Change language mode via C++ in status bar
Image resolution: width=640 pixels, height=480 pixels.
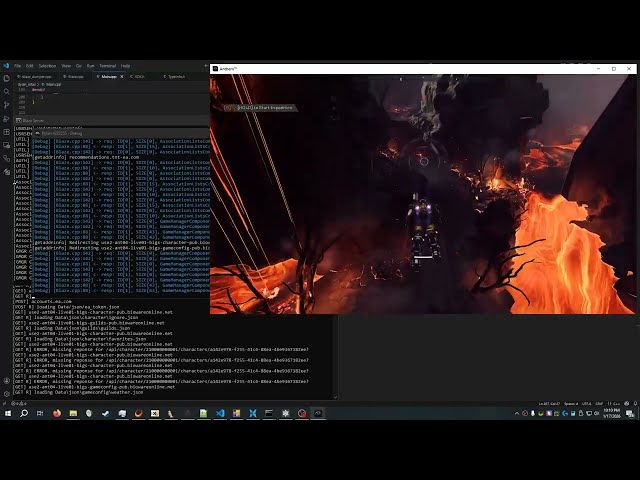pyautogui.click(x=614, y=404)
